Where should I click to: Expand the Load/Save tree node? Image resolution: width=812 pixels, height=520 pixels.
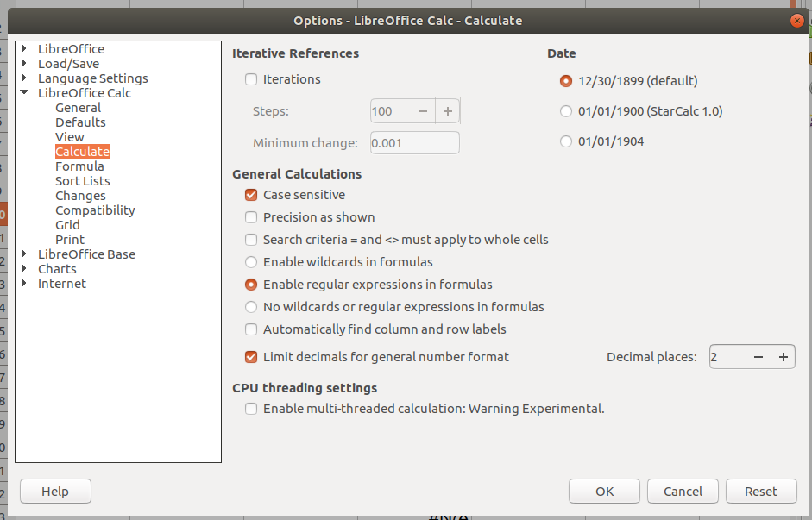(24, 64)
